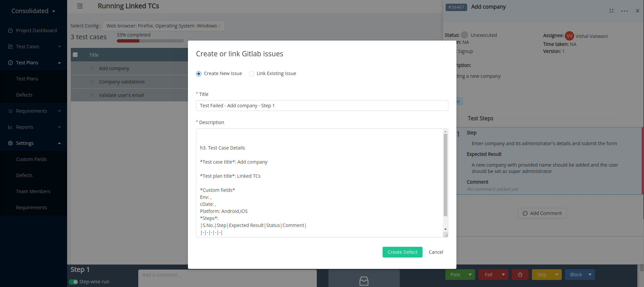Toggle the Step-wise run switch

click(73, 282)
